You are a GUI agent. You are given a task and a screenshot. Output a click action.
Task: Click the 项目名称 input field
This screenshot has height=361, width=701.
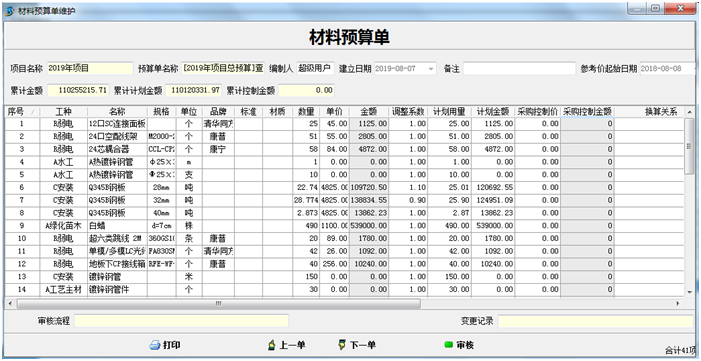[90, 68]
